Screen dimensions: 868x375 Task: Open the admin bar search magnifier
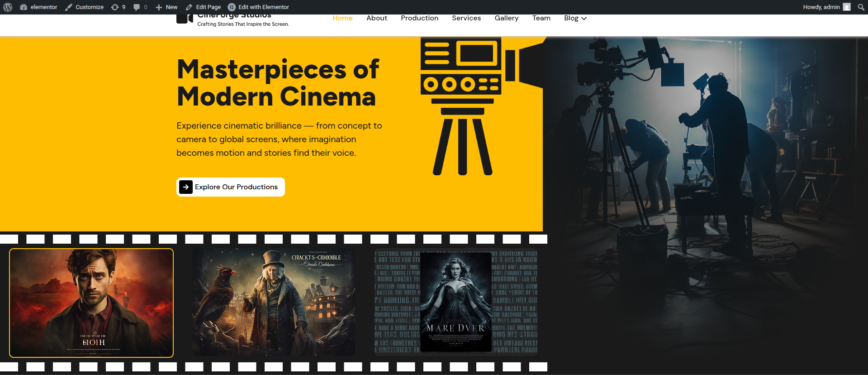pyautogui.click(x=861, y=7)
